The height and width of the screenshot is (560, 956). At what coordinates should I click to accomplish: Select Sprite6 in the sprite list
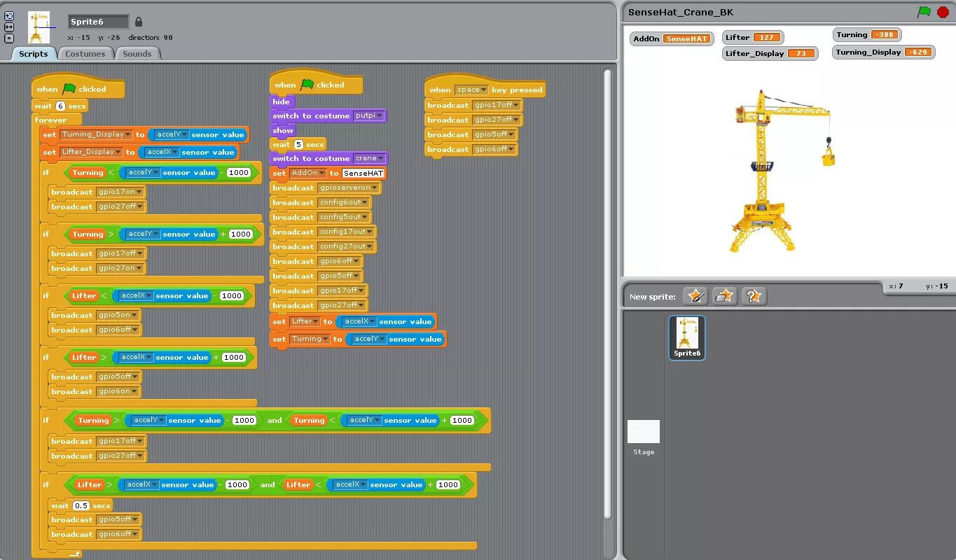click(x=687, y=338)
